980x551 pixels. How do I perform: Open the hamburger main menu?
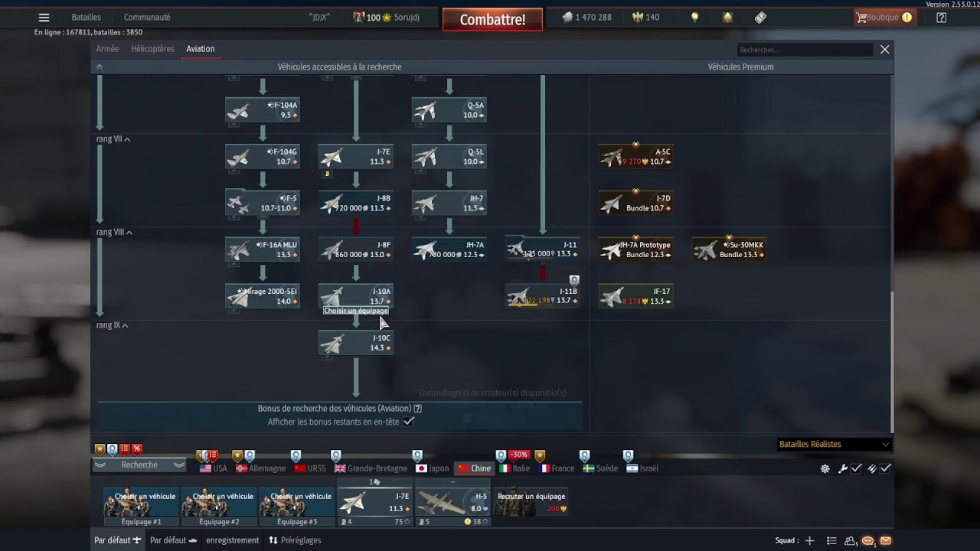[44, 18]
